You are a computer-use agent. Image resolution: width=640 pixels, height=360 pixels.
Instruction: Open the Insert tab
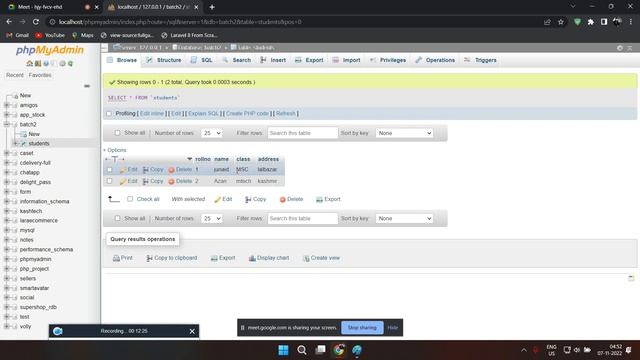tap(273, 60)
